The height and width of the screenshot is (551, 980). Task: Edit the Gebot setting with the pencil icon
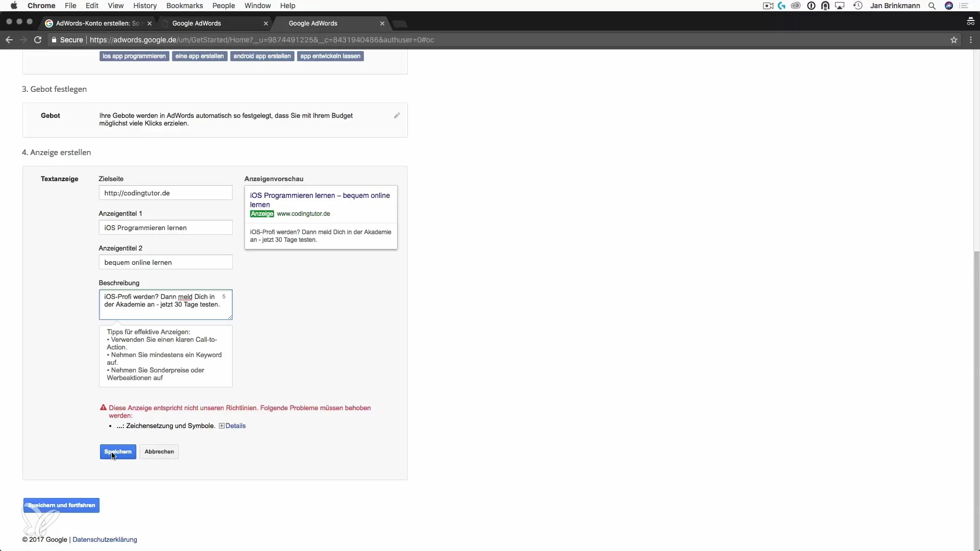(397, 116)
